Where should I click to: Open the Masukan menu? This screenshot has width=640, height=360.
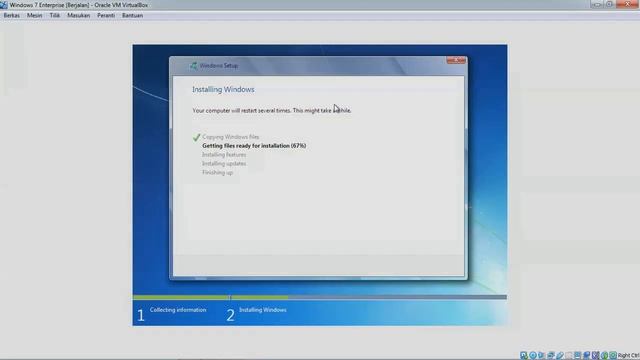(x=78, y=16)
